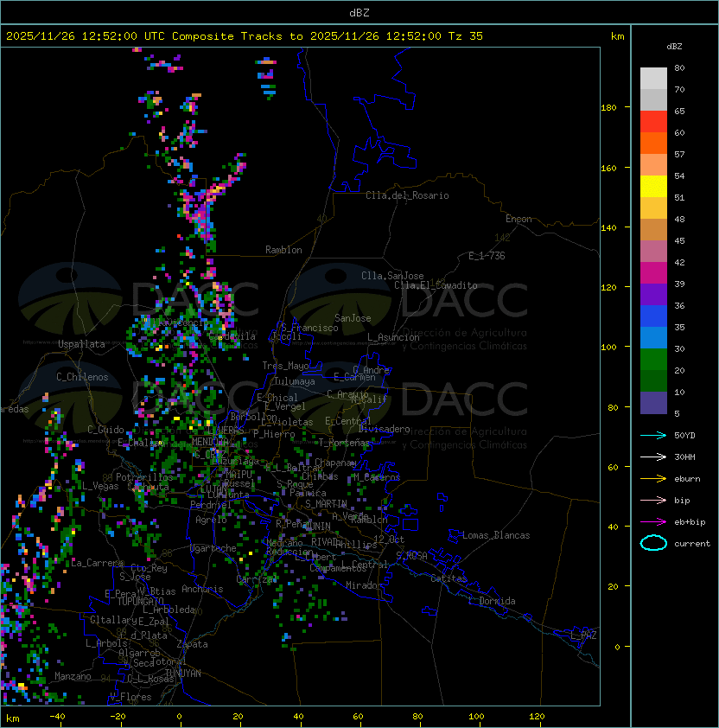
Task: Click the Tulumaya label
Action: [x=295, y=381]
